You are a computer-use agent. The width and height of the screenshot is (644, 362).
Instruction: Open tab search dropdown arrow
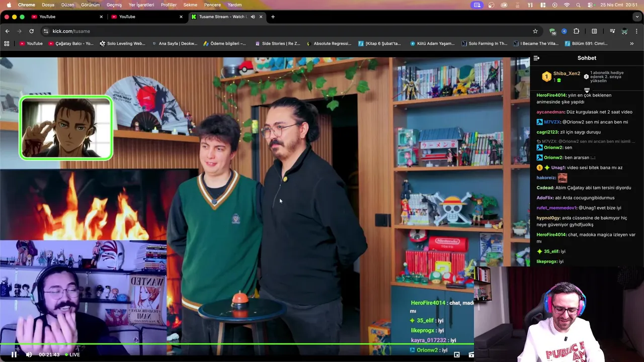point(637,17)
